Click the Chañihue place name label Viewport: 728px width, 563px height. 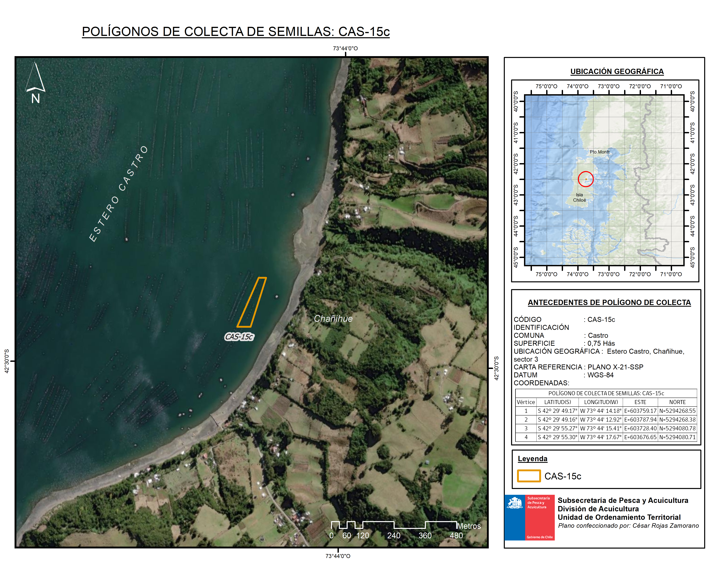333,319
